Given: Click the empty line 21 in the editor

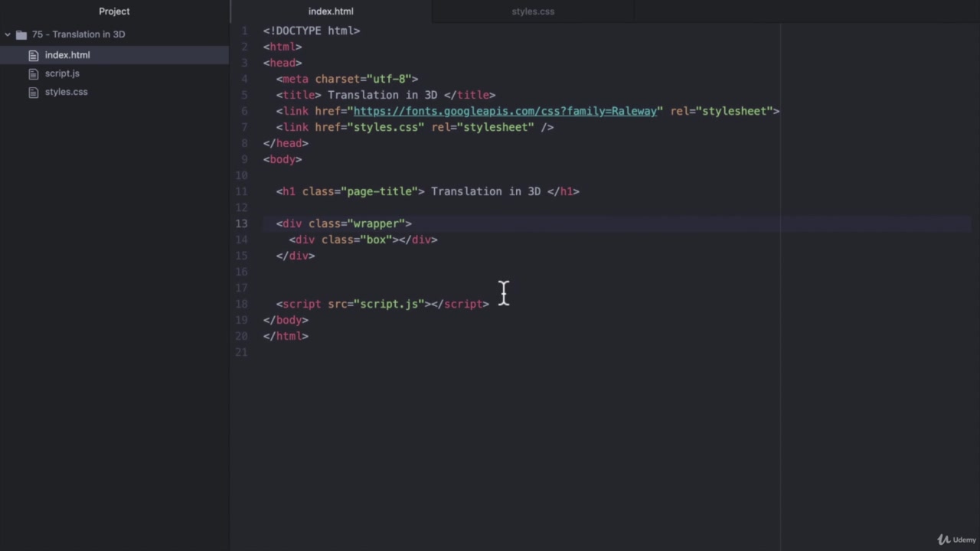Looking at the screenshot, I should click(306, 351).
